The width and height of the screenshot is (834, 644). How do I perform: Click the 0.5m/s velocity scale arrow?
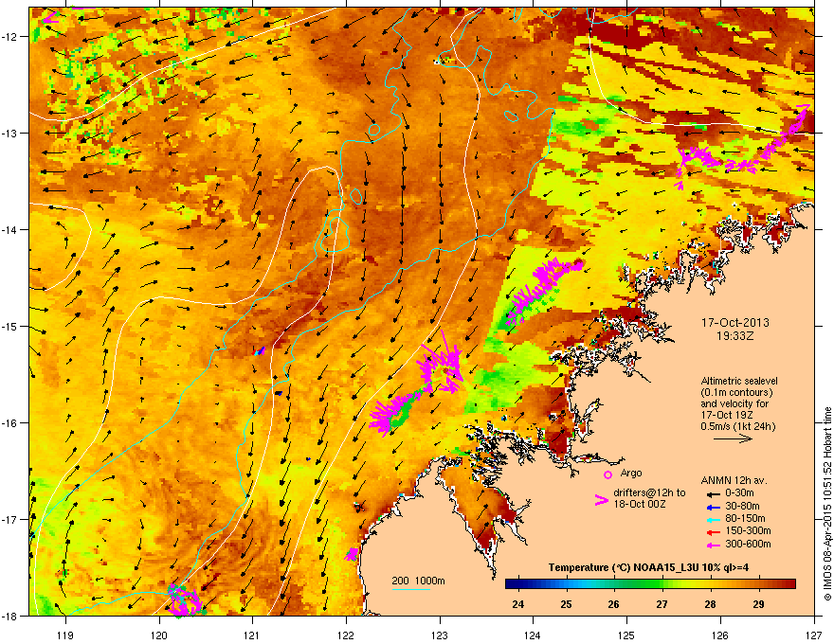pos(733,438)
